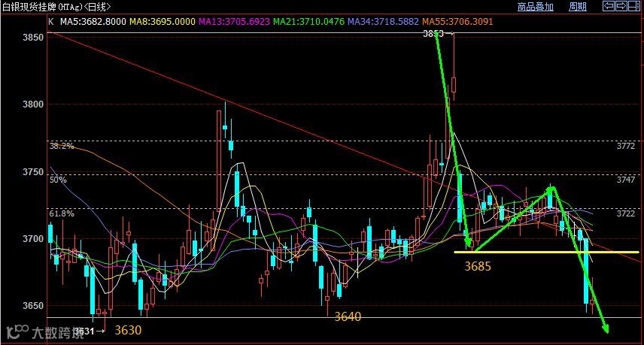Click the 3850 axis price label

33,38
